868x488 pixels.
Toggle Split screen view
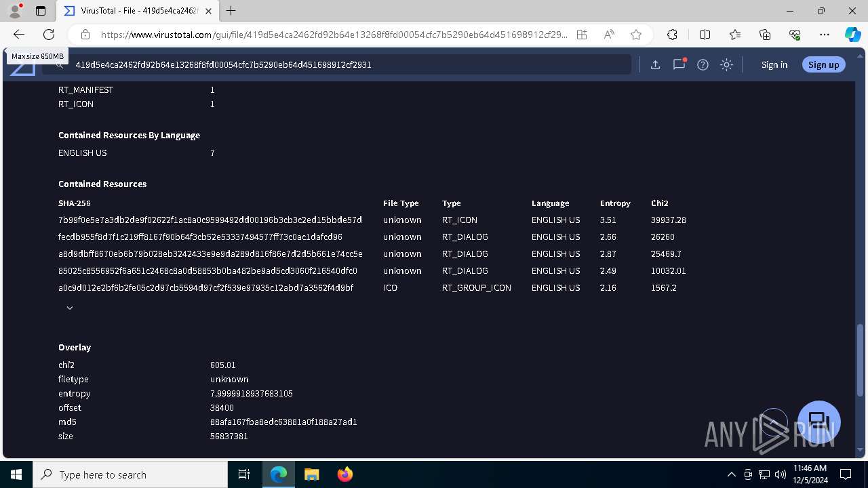tap(705, 35)
